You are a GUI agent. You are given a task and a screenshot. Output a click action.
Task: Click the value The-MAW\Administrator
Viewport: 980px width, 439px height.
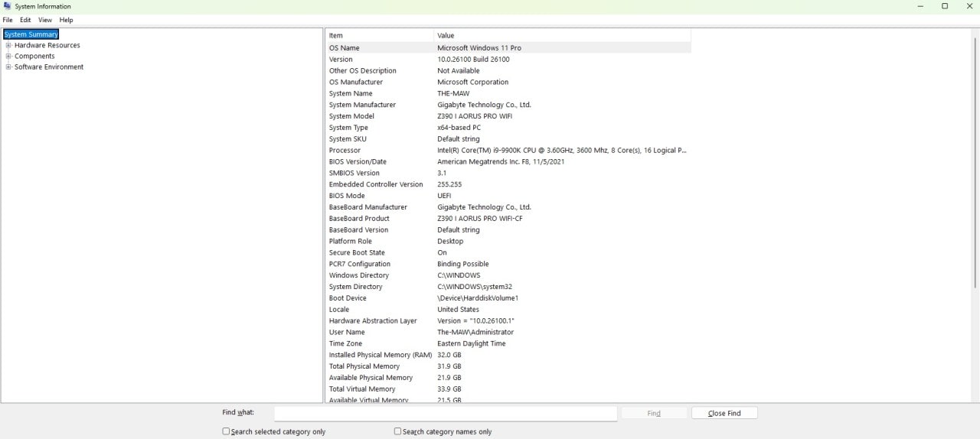tap(475, 332)
